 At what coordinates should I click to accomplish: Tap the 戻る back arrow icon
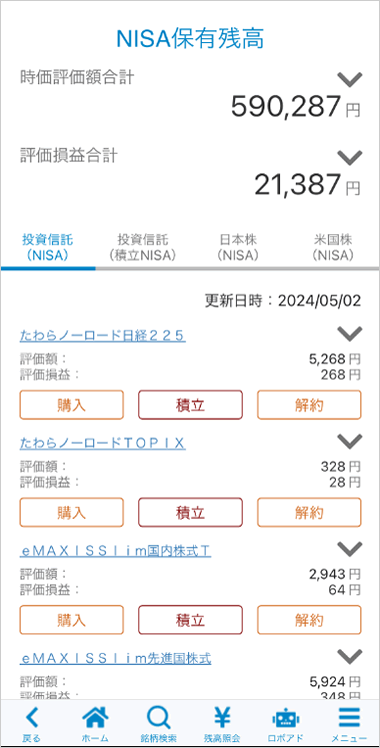(32, 717)
